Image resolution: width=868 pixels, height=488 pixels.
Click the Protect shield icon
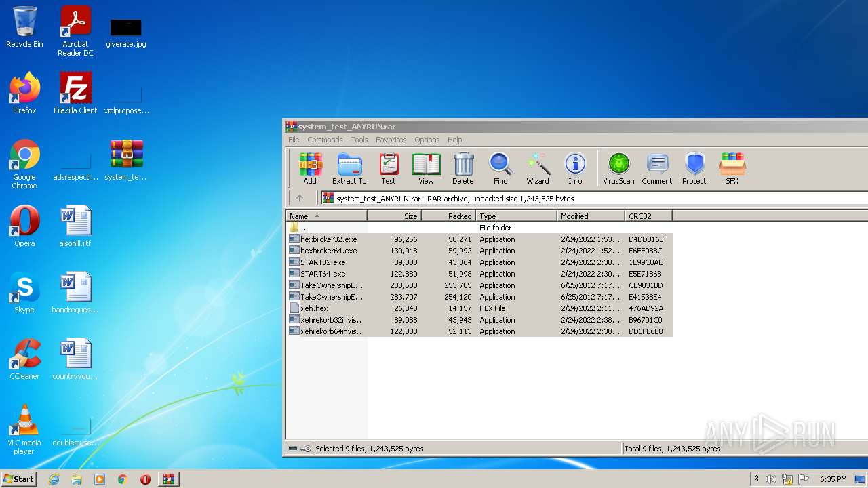pos(694,168)
